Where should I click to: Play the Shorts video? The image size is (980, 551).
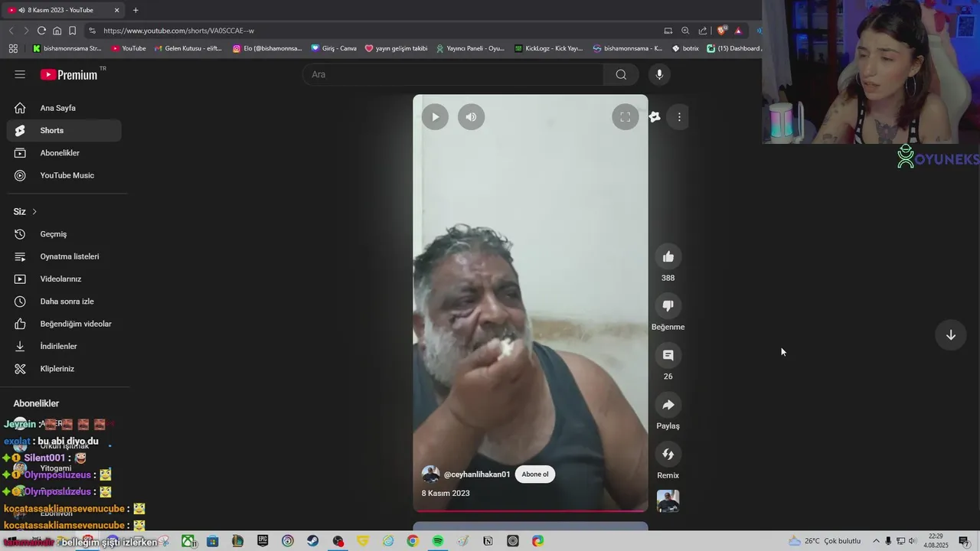pyautogui.click(x=435, y=117)
